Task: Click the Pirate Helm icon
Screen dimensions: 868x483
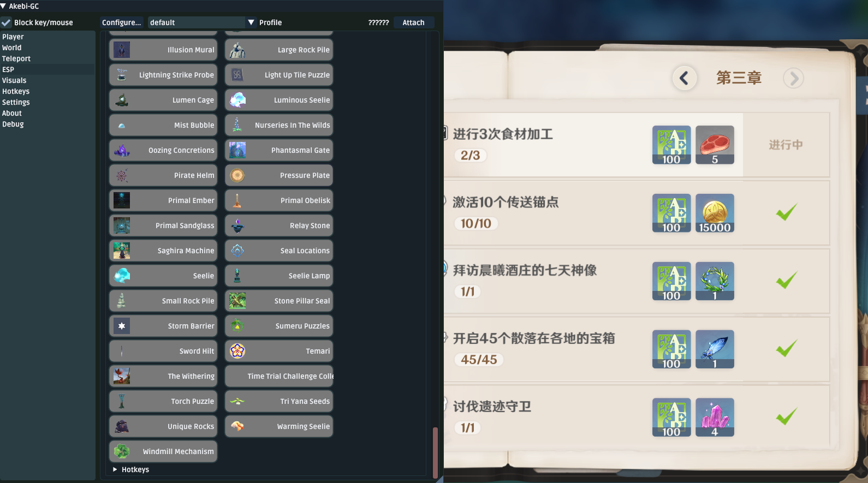Action: [122, 175]
